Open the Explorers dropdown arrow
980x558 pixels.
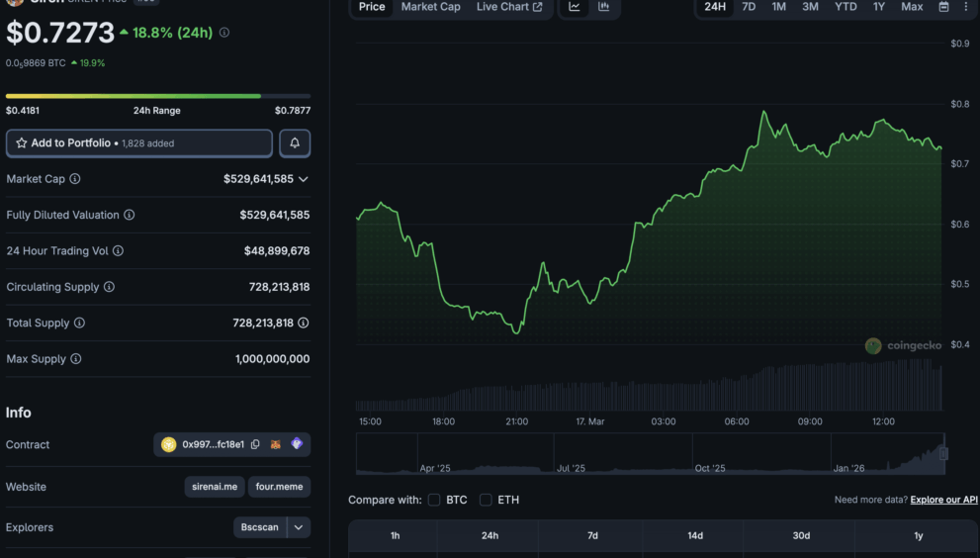tap(299, 527)
